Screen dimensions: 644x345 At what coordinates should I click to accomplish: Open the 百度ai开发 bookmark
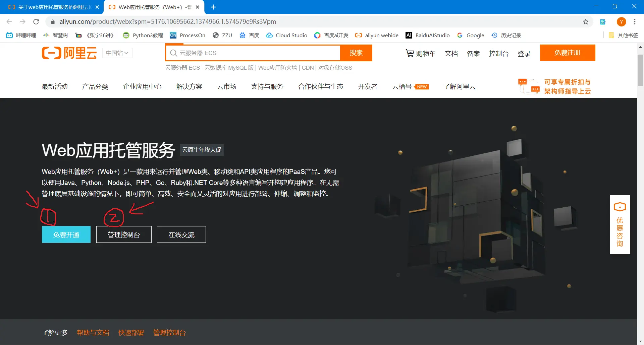(x=331, y=35)
